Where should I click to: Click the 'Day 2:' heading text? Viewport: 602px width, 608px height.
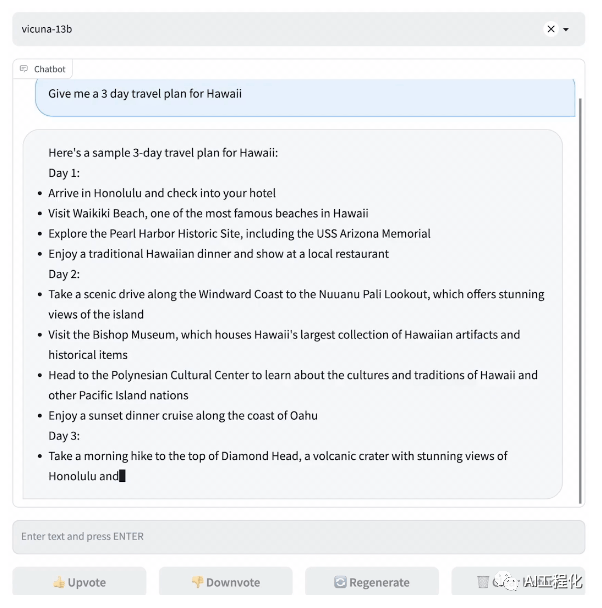[64, 274]
